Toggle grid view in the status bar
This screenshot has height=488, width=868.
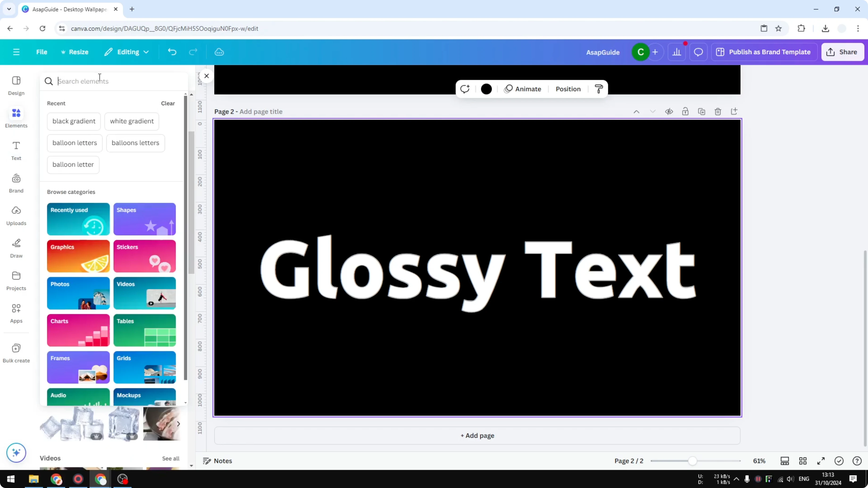pos(803,461)
